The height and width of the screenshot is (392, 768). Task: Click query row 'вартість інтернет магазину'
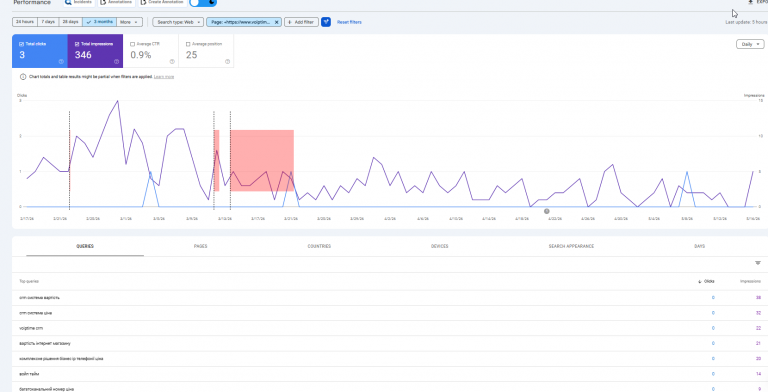(x=390, y=343)
